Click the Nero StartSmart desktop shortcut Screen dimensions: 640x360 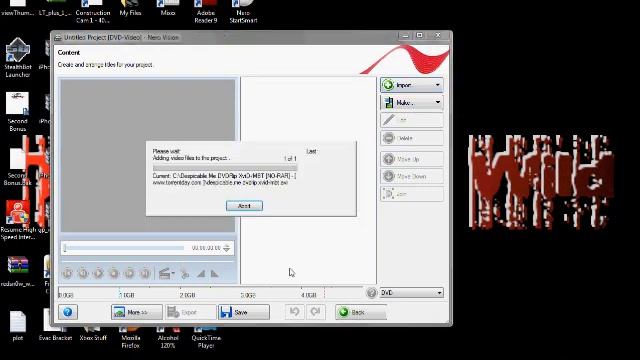[x=243, y=11]
